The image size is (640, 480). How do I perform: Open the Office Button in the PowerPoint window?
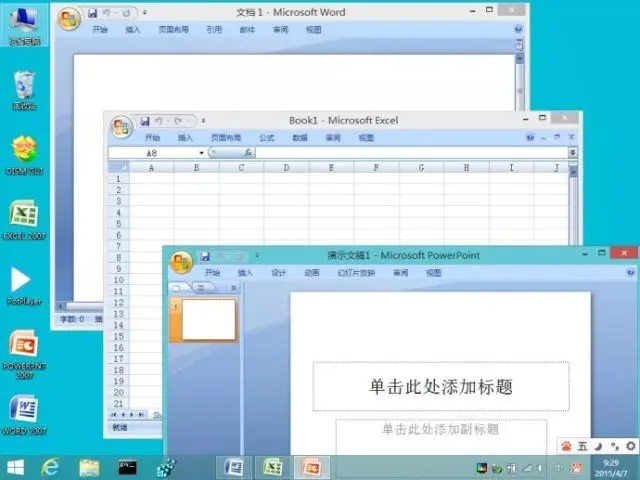[181, 262]
